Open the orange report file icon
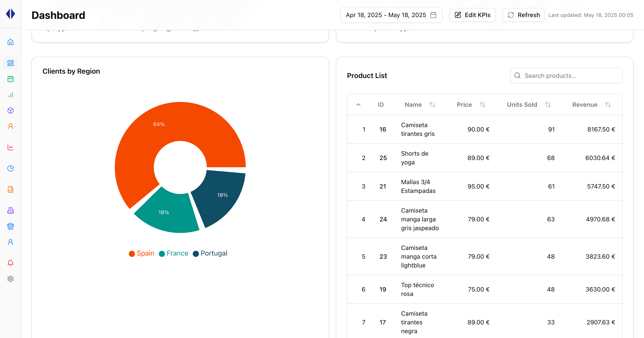The image size is (644, 338). pos(11,189)
